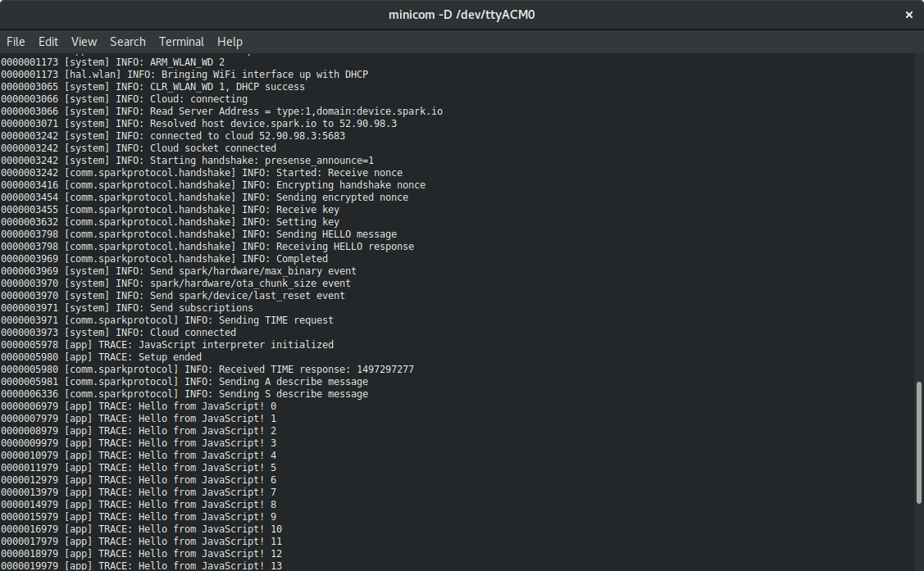Click the 'Cloud socket connected' line
Viewport: 924px width, 571px height.
point(139,148)
